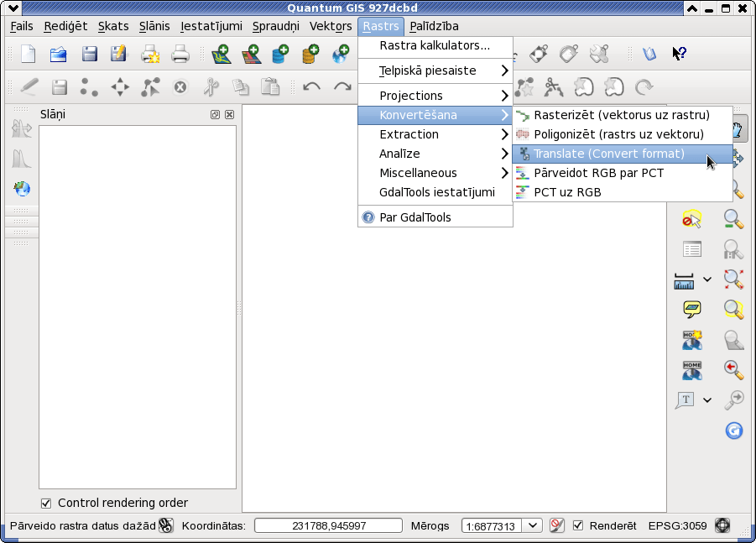Open the Vektors menu
Image resolution: width=756 pixels, height=543 pixels.
point(331,26)
